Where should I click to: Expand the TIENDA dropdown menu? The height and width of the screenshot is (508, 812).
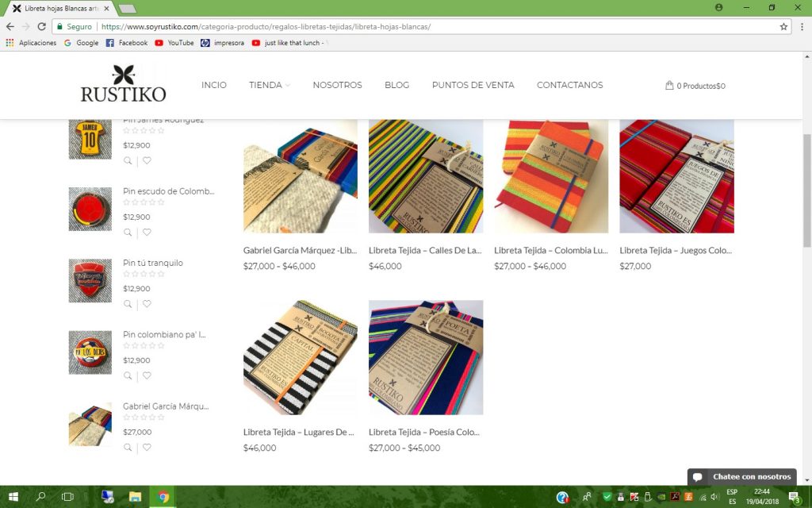point(270,85)
